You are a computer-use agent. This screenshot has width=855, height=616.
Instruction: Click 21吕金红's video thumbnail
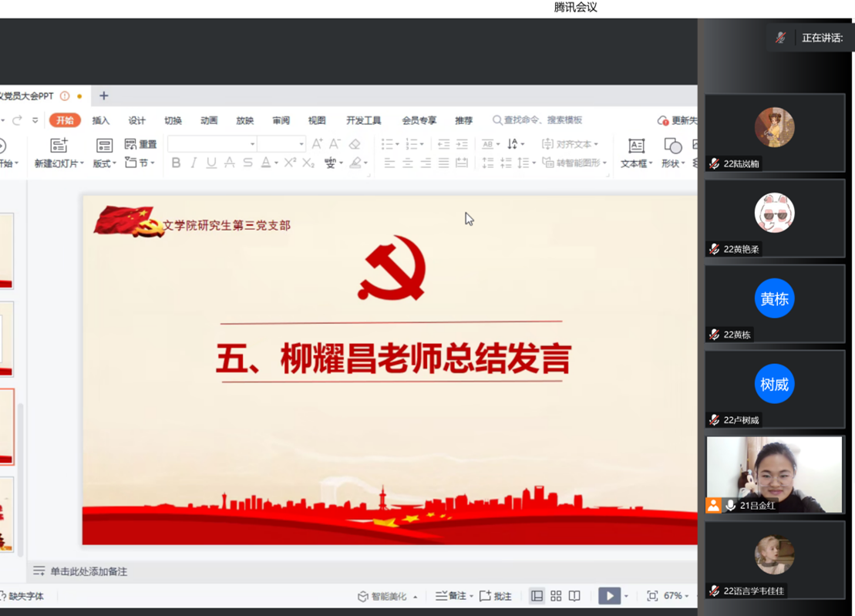click(774, 474)
